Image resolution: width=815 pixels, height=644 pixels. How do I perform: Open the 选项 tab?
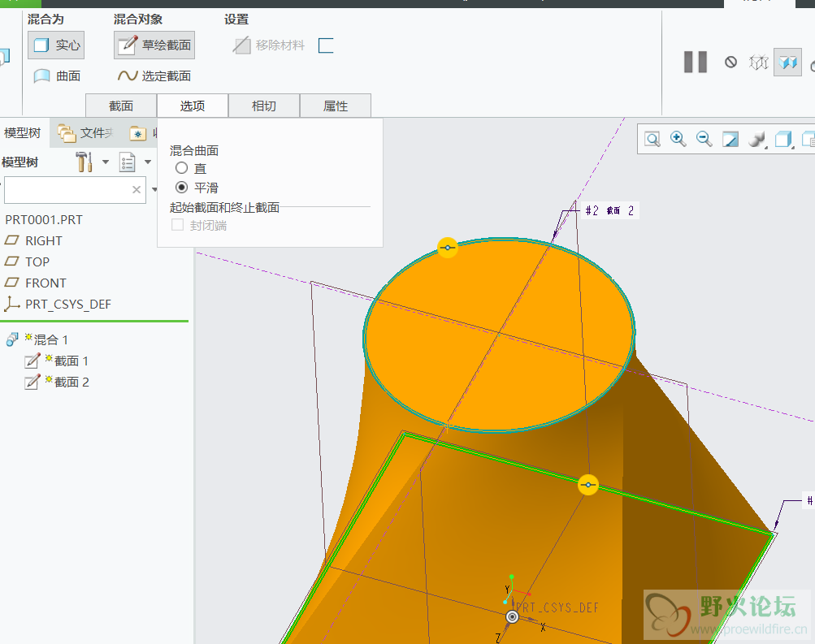[x=193, y=106]
